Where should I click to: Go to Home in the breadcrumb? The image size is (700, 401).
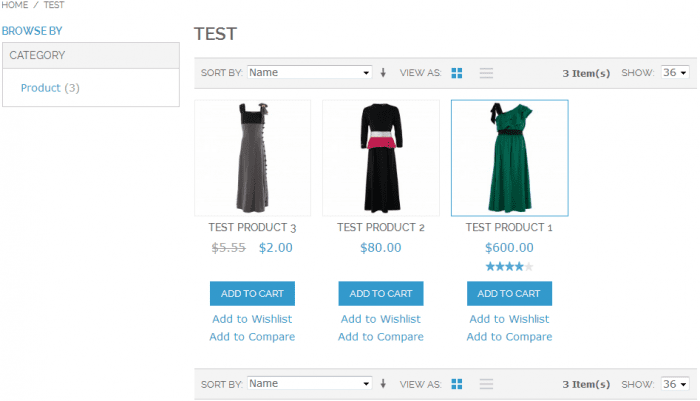14,5
